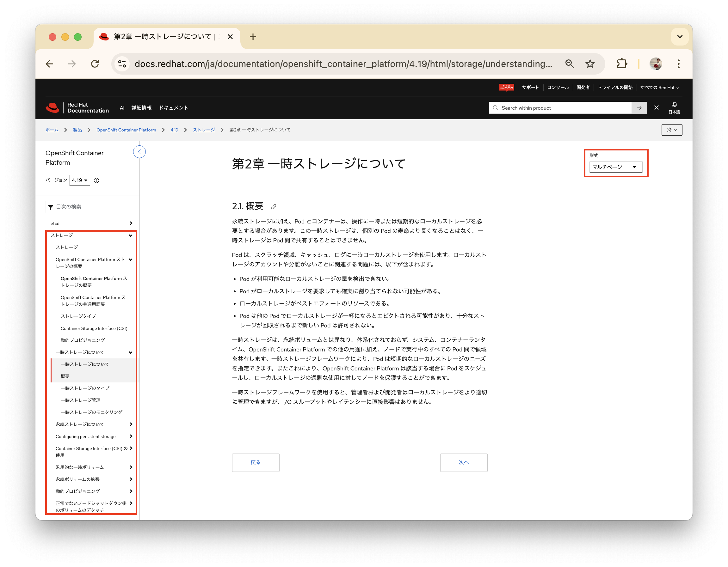Click the filter funnel icon in 目次の検索
This screenshot has width=728, height=567.
click(50, 207)
